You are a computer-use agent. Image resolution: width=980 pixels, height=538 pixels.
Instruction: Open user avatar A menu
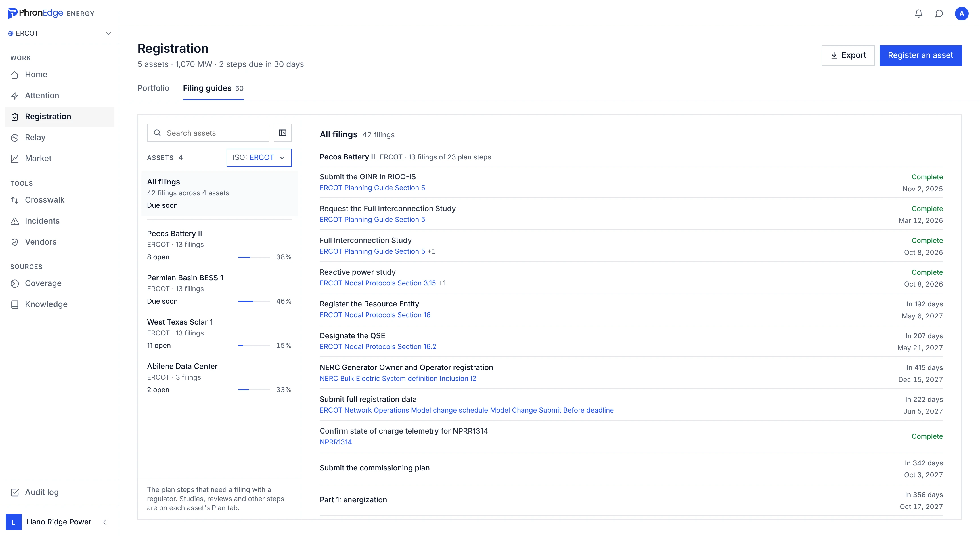click(961, 14)
